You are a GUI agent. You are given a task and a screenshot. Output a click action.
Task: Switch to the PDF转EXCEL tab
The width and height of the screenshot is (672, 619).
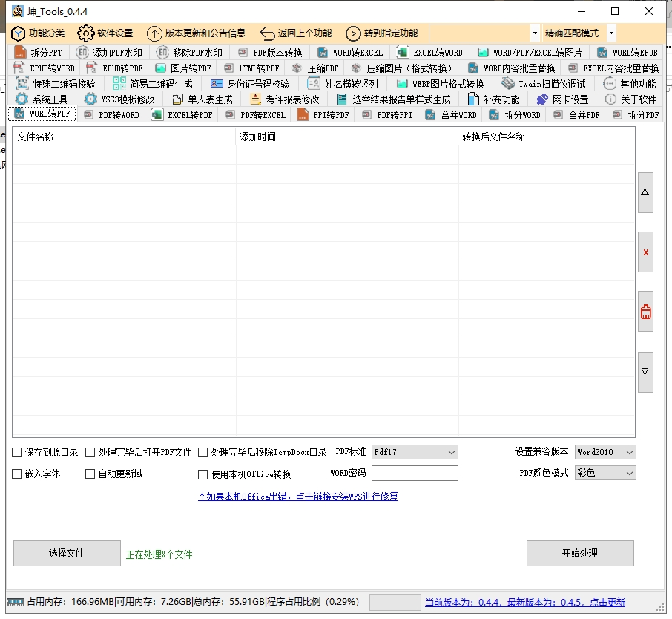pos(256,115)
